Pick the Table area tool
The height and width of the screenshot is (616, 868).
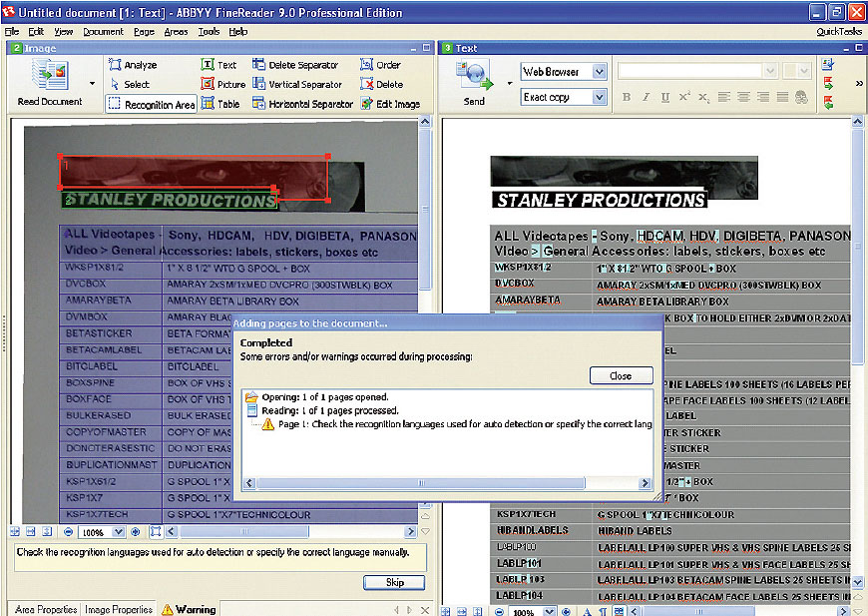click(221, 104)
